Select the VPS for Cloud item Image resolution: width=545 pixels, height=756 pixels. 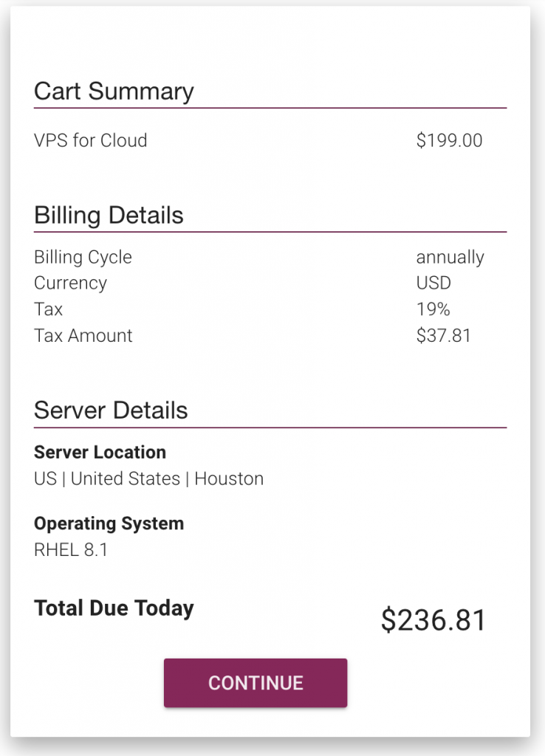pos(91,140)
